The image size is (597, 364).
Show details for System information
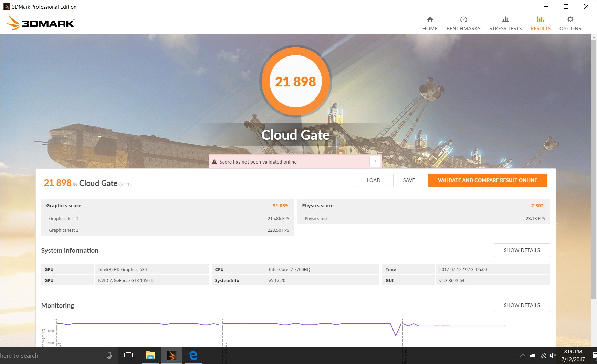tap(522, 250)
